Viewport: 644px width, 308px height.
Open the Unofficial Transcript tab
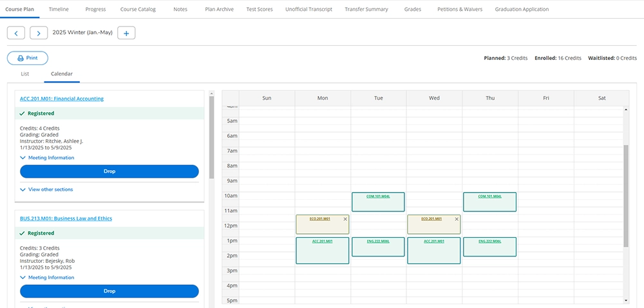[308, 10]
